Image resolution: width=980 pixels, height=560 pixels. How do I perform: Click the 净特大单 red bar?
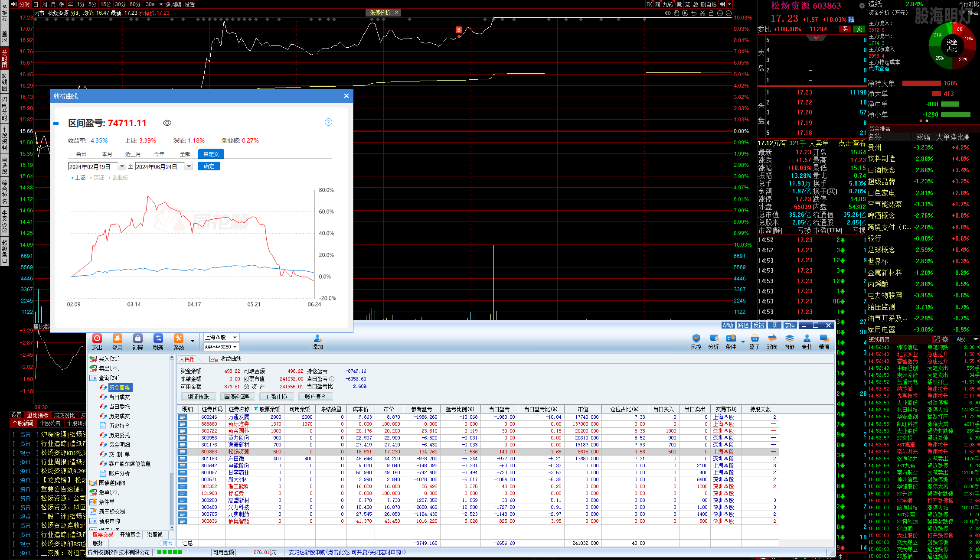click(x=921, y=83)
